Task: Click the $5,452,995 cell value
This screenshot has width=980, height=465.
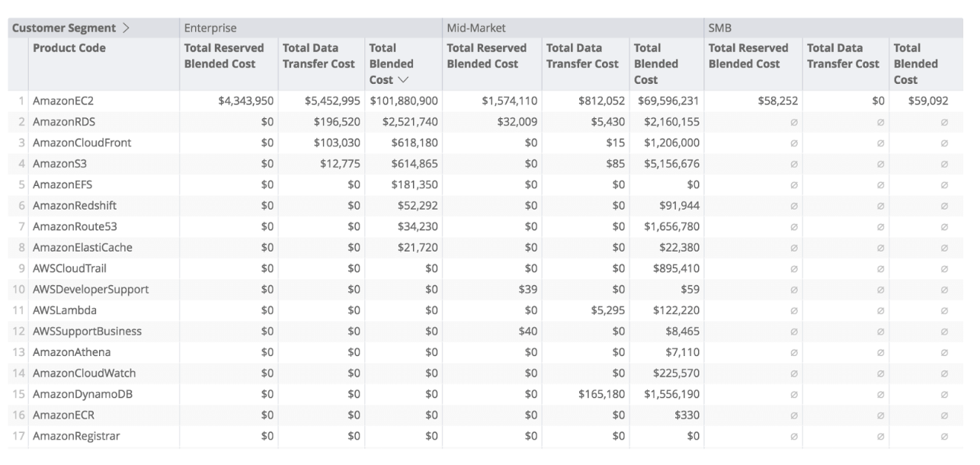Action: (332, 101)
